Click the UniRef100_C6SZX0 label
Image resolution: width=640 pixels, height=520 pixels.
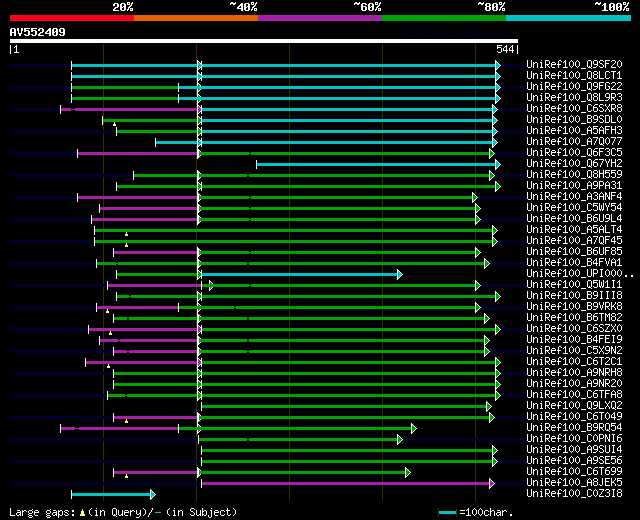pyautogui.click(x=574, y=329)
